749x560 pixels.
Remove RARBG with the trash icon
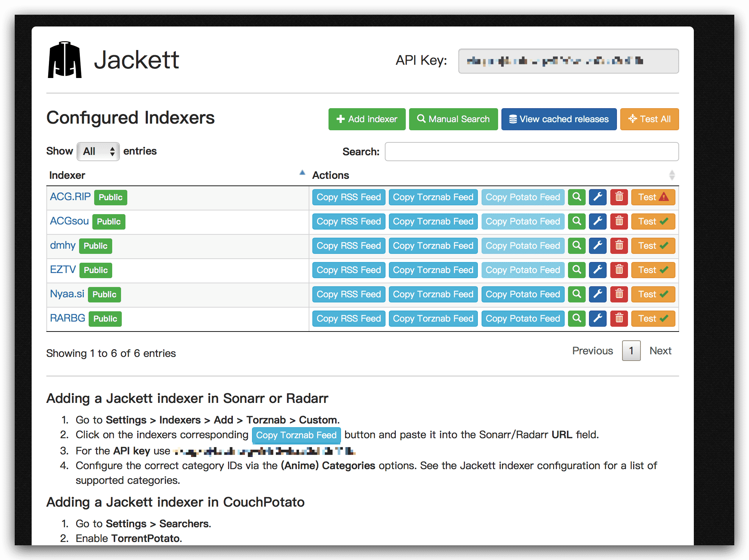(619, 319)
